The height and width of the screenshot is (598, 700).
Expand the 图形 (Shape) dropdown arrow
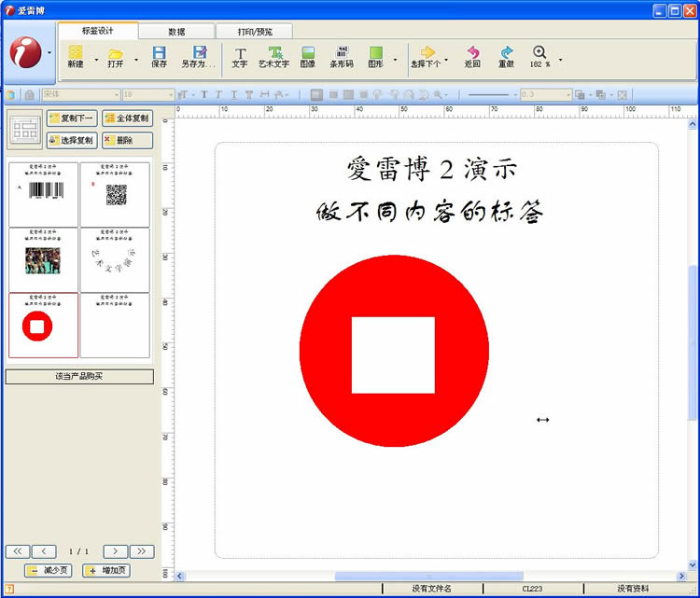click(396, 60)
